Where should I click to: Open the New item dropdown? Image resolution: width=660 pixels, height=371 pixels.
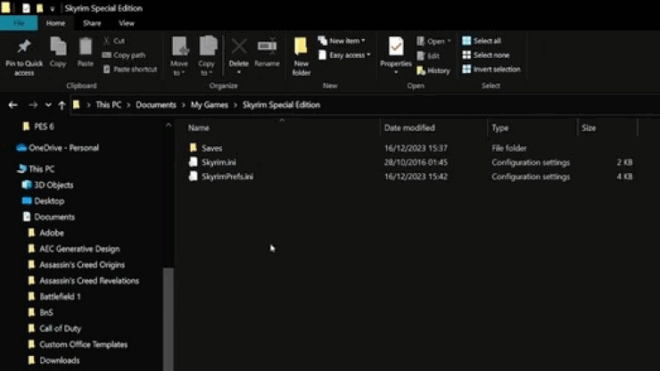tap(341, 41)
